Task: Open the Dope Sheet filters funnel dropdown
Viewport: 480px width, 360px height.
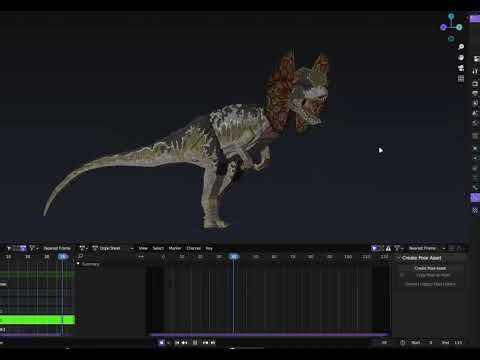Action: [398, 248]
